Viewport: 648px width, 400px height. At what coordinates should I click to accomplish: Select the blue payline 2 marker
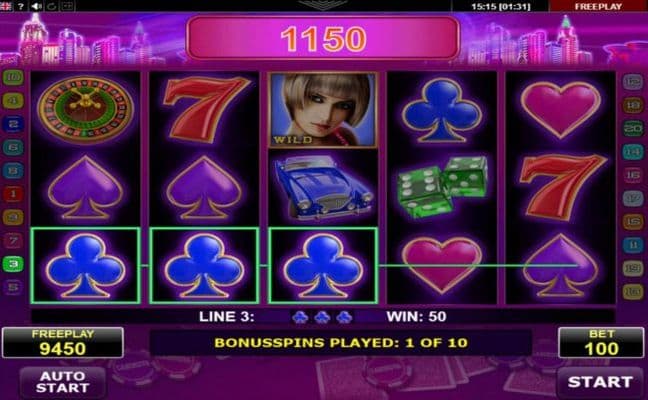(x=13, y=124)
